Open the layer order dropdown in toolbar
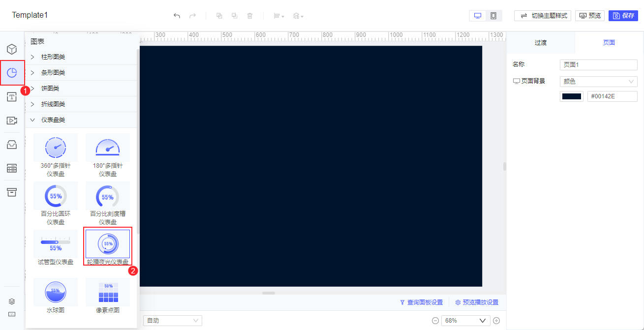This screenshot has height=330, width=644. pyautogui.click(x=298, y=16)
